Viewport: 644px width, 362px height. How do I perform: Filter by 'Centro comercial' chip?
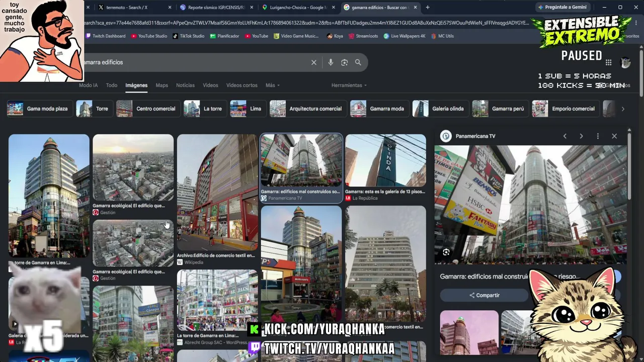pyautogui.click(x=147, y=109)
